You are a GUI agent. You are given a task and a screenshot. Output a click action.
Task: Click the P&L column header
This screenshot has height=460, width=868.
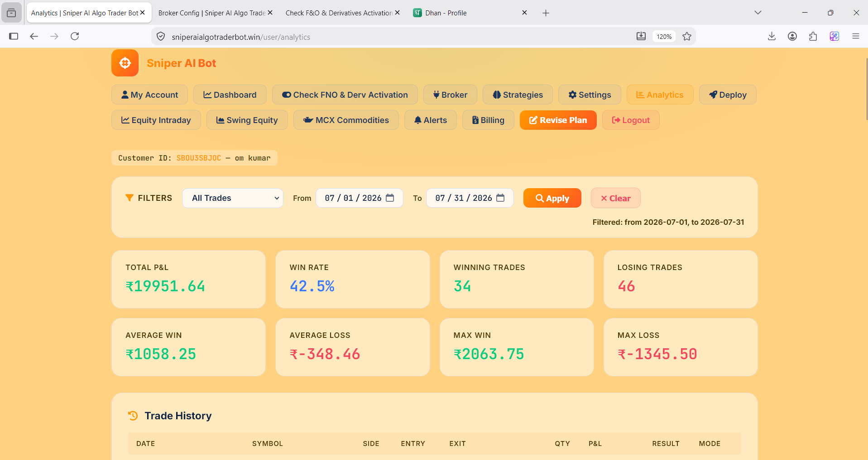595,443
